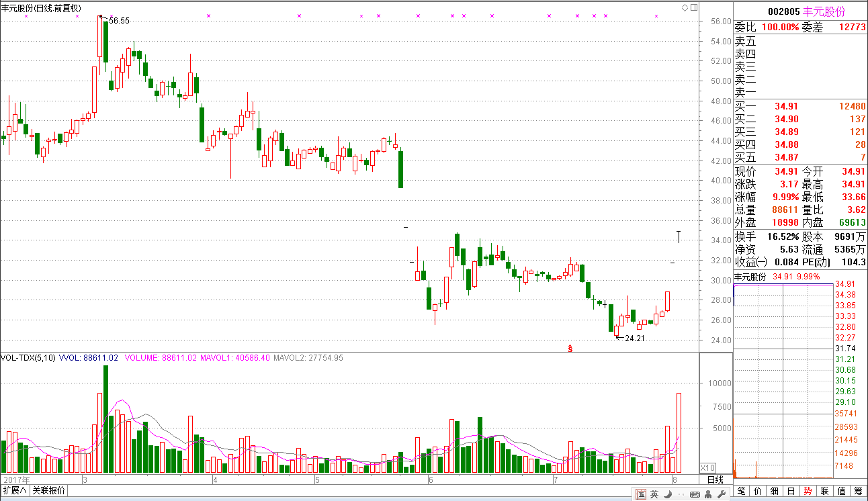Click 流通 value 5365万
Image resolution: width=868 pixels, height=501 pixels.
[851, 249]
